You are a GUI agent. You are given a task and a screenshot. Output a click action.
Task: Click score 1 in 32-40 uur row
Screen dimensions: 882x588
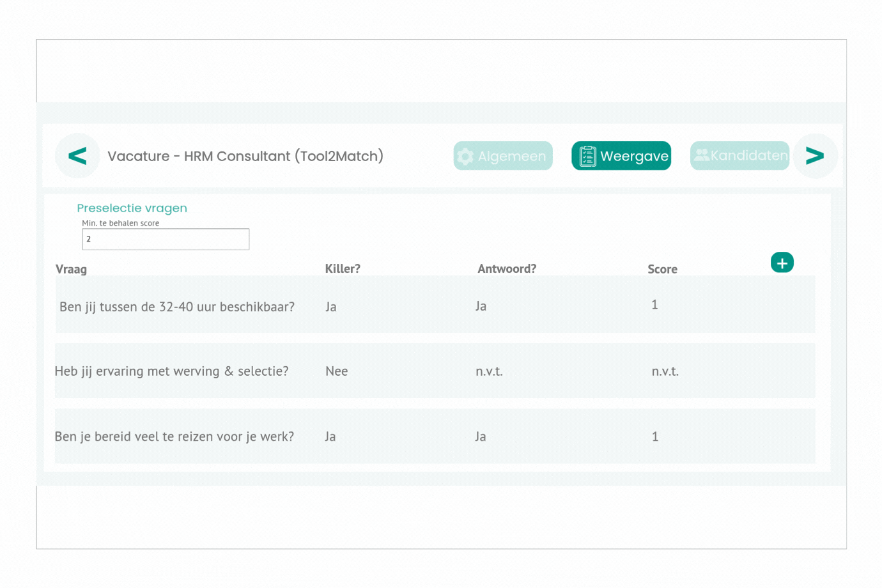click(654, 305)
